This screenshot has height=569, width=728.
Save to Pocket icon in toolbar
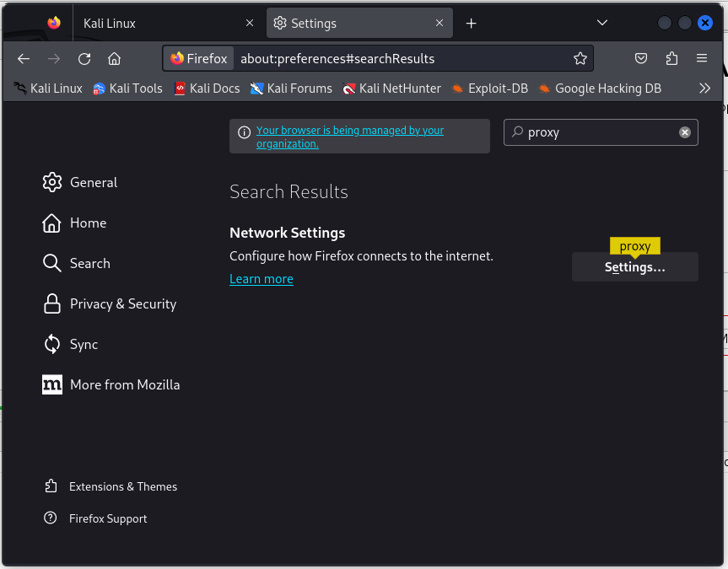[x=641, y=58]
